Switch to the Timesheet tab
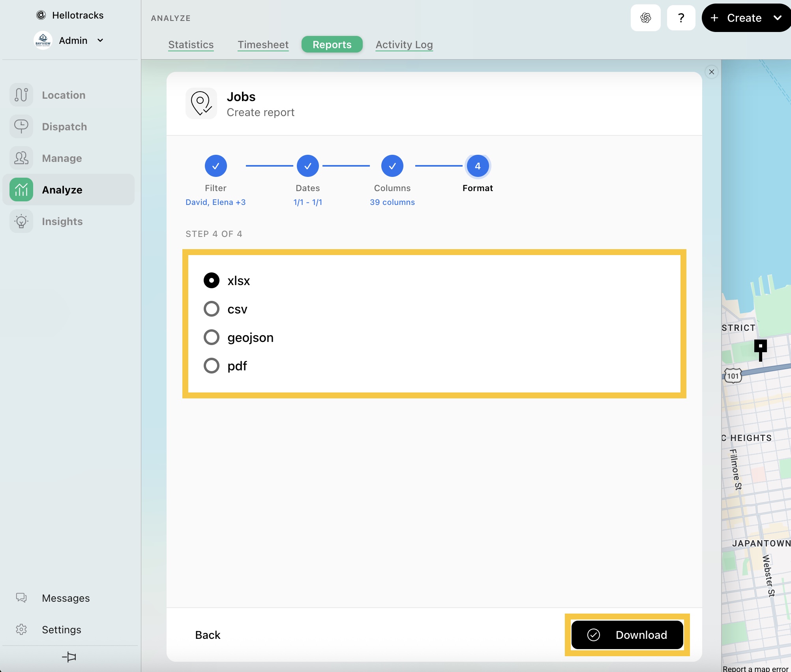The width and height of the screenshot is (791, 672). 263,45
